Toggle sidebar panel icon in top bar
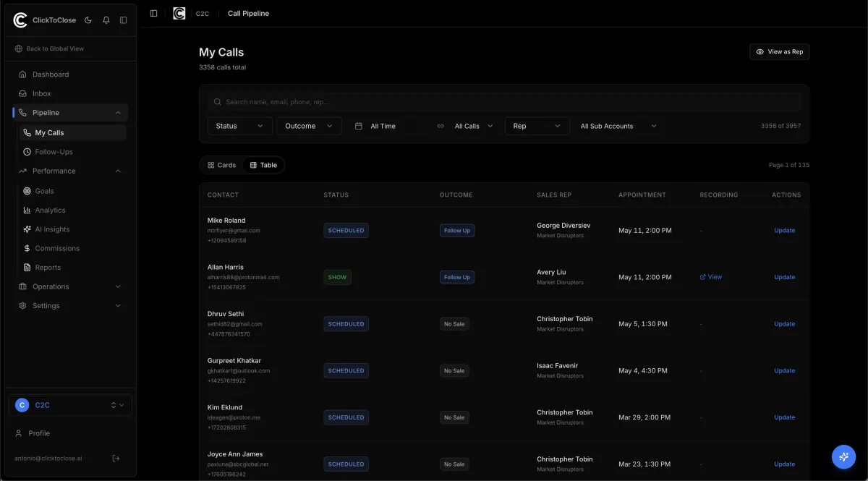 click(153, 13)
